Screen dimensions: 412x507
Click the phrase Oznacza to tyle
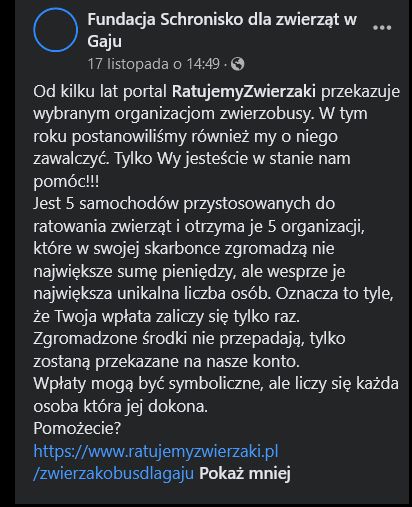click(334, 294)
